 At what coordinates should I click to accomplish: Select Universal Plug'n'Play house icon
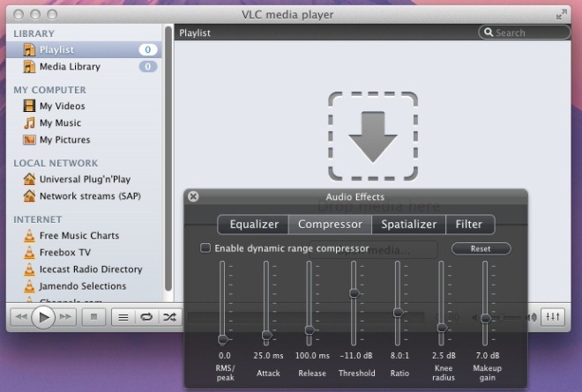tap(29, 179)
